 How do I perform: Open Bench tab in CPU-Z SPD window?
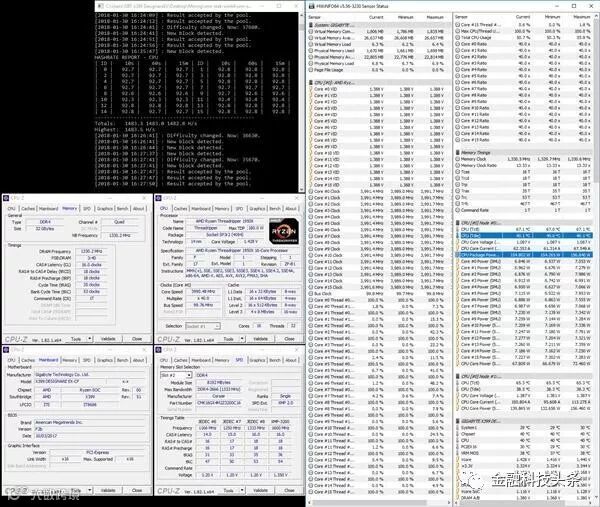click(275, 360)
